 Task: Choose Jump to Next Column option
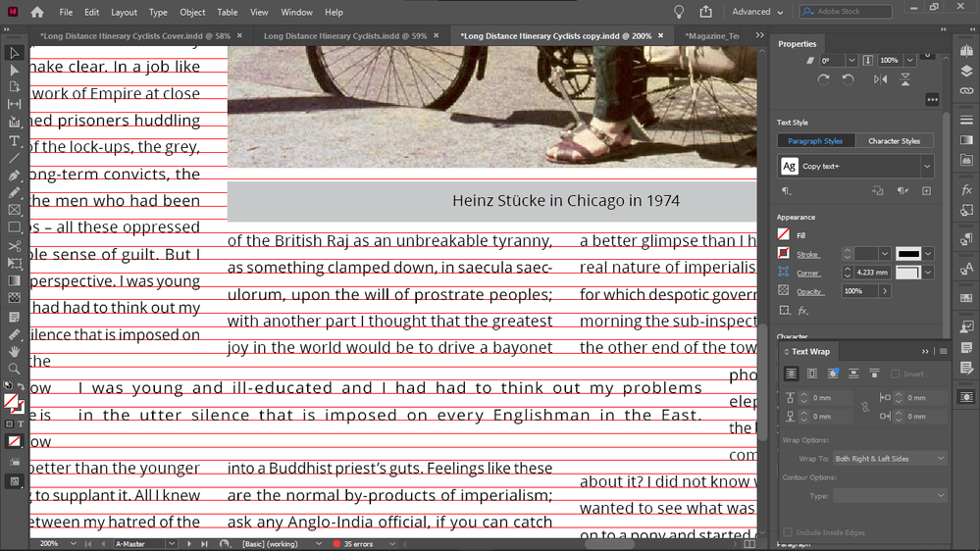874,374
